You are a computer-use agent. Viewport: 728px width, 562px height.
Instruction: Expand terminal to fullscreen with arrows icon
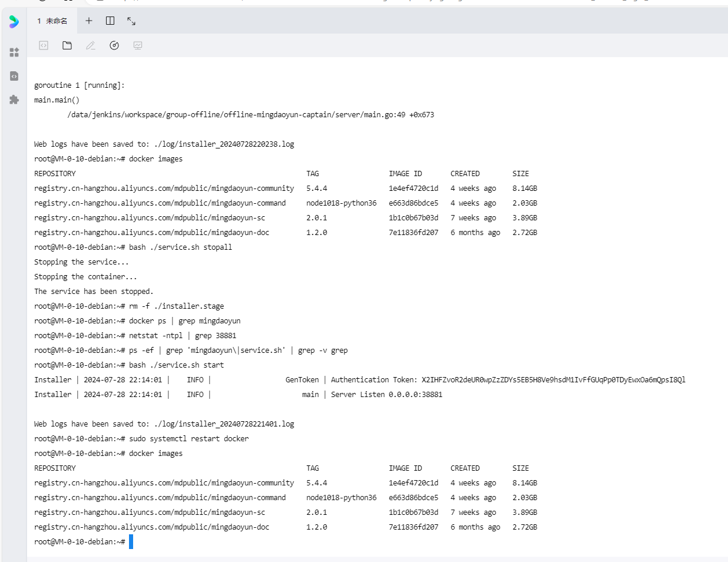point(131,21)
